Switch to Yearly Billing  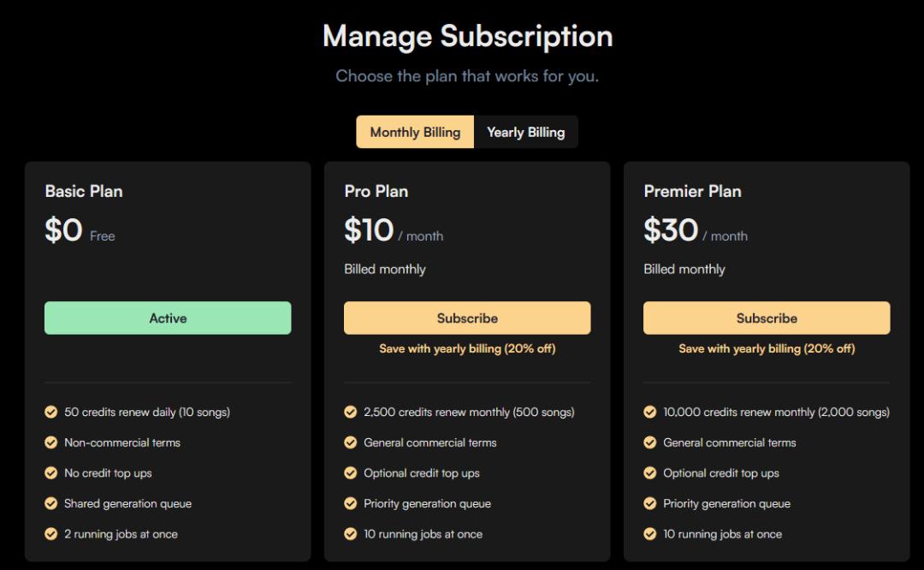(525, 132)
